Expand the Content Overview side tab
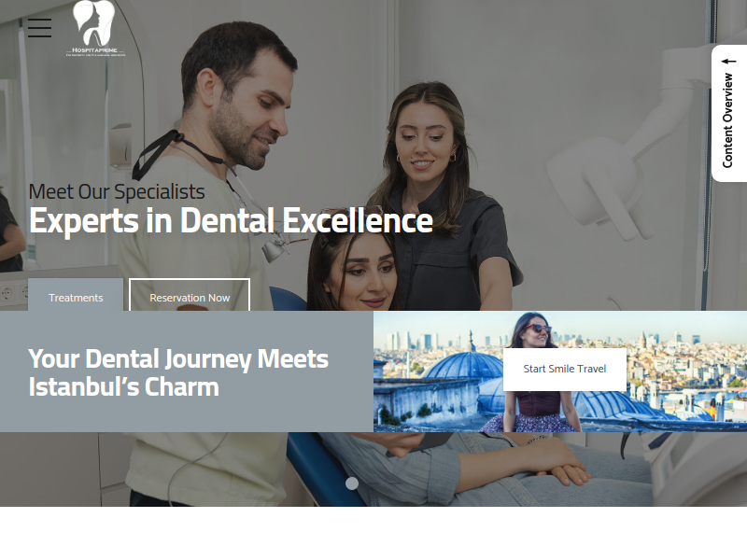The image size is (747, 560). coord(728,113)
